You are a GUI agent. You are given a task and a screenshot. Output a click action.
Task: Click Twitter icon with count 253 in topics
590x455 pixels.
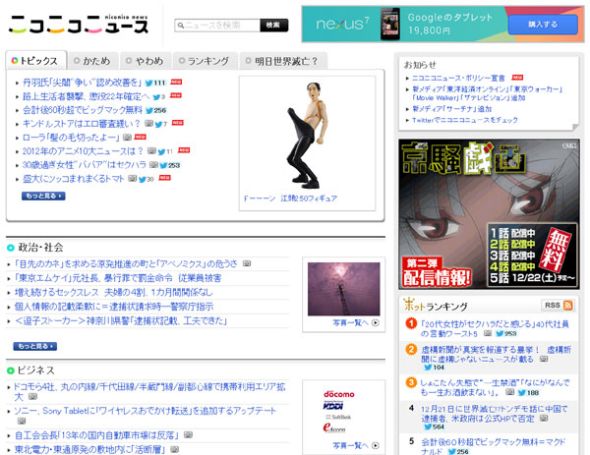tap(164, 165)
